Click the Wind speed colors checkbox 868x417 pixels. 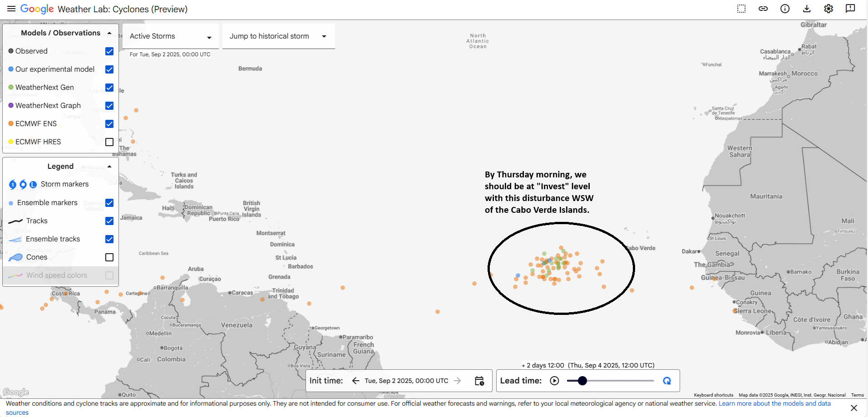(109, 275)
